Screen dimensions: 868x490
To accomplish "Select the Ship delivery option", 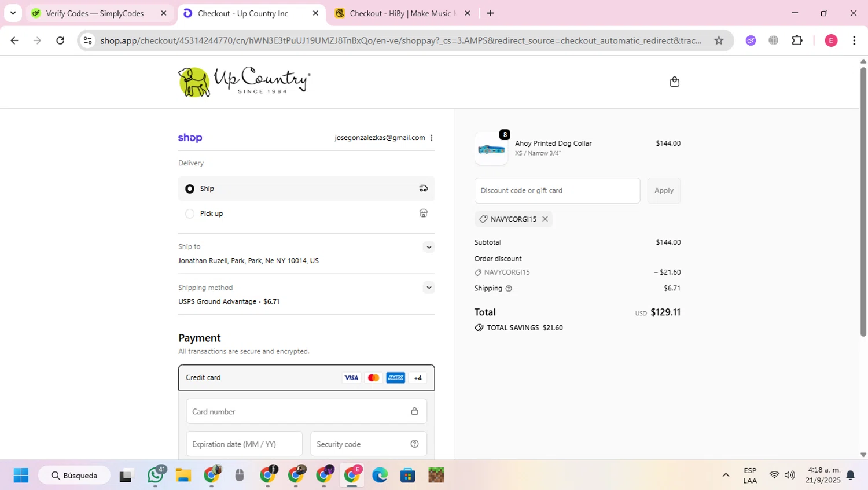I will point(307,189).
